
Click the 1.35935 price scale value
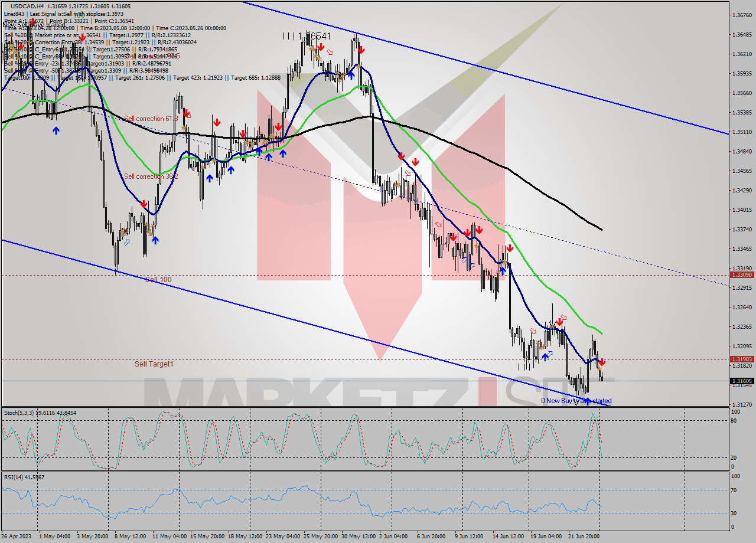coord(742,73)
